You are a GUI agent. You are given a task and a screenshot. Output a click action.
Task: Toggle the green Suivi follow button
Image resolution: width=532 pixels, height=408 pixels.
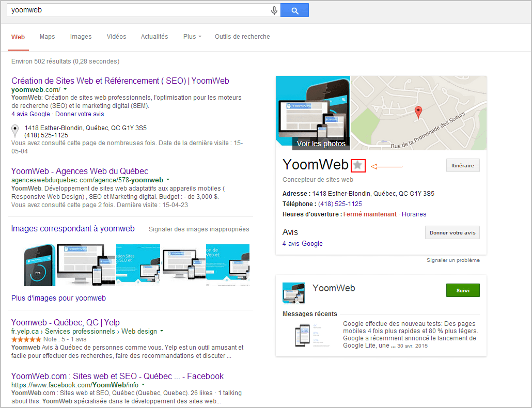462,290
